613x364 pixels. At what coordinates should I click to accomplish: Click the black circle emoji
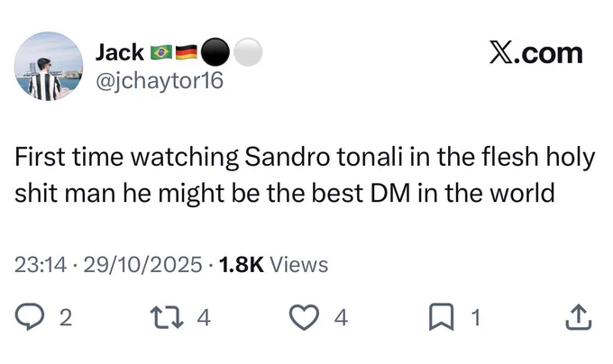(x=215, y=52)
